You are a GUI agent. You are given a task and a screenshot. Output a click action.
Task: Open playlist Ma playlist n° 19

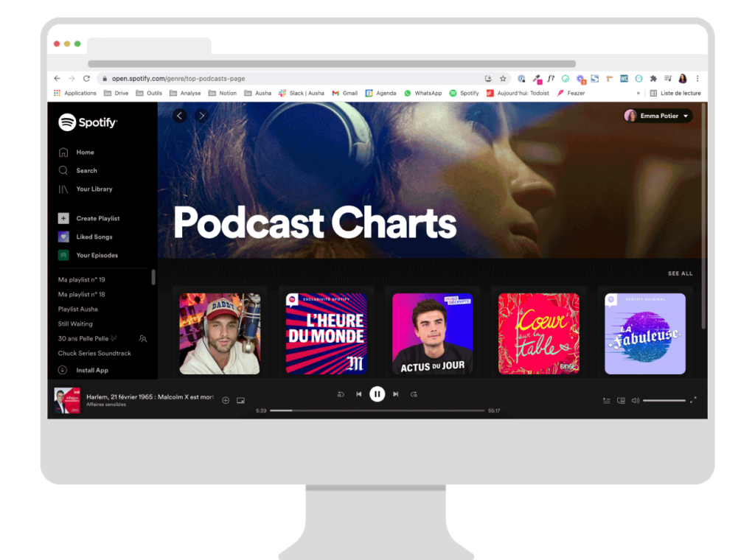(x=81, y=279)
